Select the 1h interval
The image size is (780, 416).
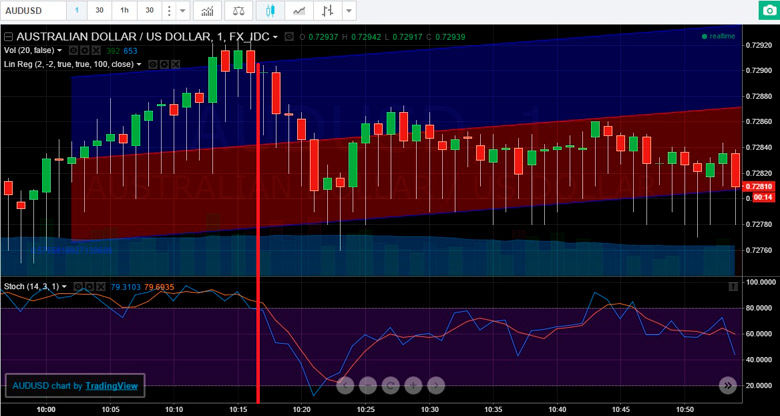(x=124, y=10)
